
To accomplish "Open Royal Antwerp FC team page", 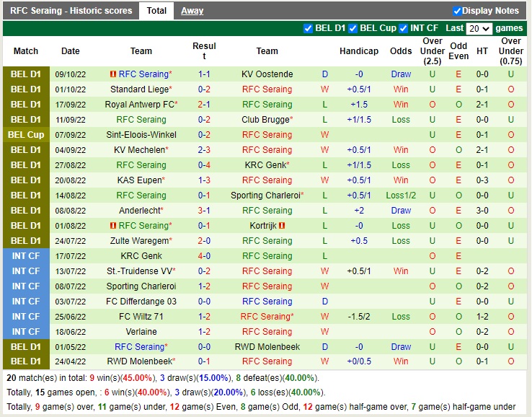I will click(139, 105).
